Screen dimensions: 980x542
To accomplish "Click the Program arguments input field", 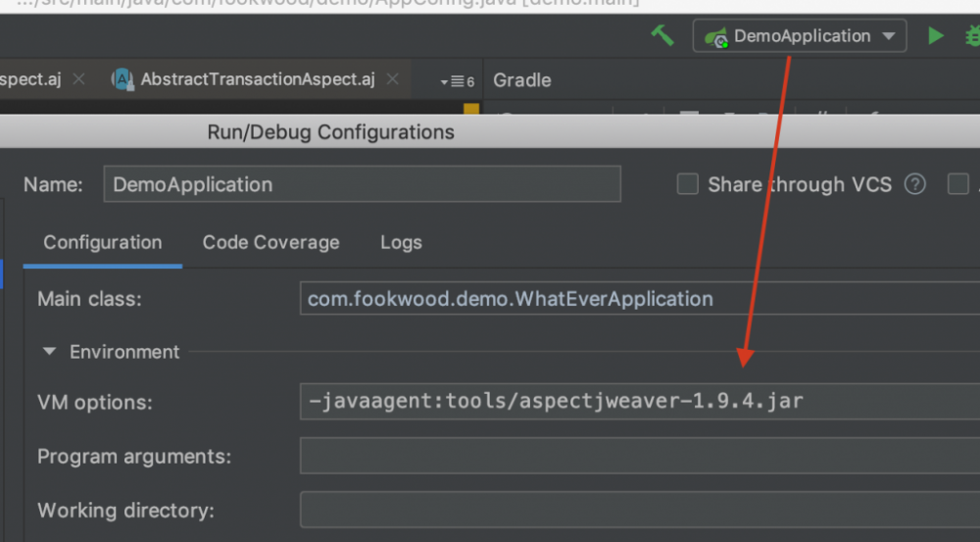I will [639, 457].
